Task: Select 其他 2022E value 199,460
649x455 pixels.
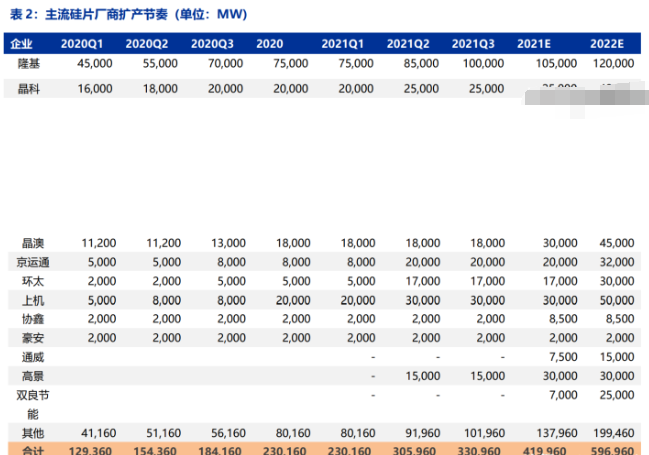Action: coord(614,433)
